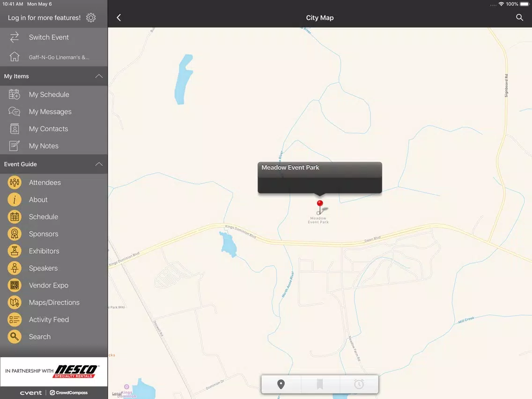Tap the Sponsors ribbon badge icon
The image size is (532, 399).
[x=14, y=234]
